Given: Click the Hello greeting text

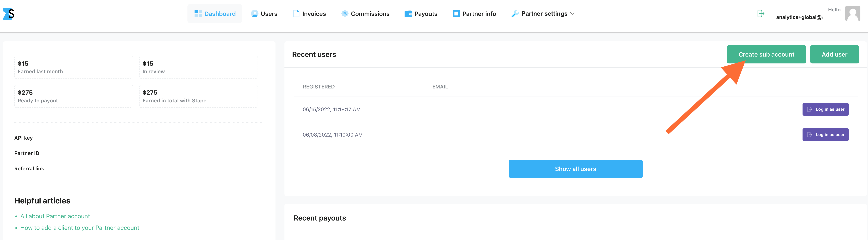Looking at the screenshot, I should pos(834,9).
